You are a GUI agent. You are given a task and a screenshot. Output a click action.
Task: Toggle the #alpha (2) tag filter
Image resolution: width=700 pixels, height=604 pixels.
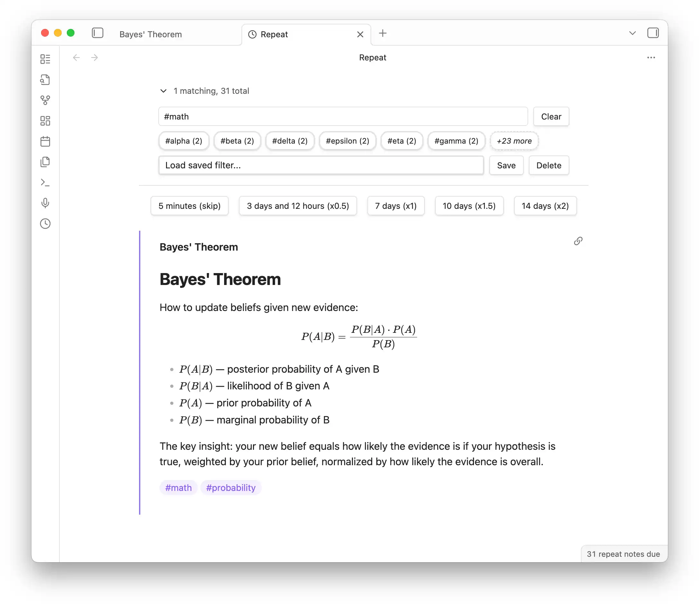point(183,141)
